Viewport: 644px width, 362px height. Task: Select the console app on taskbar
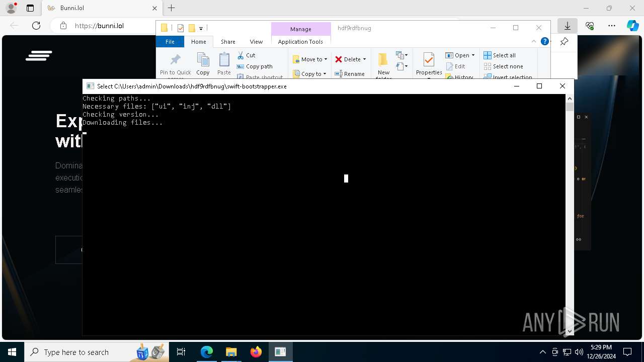coord(280,352)
